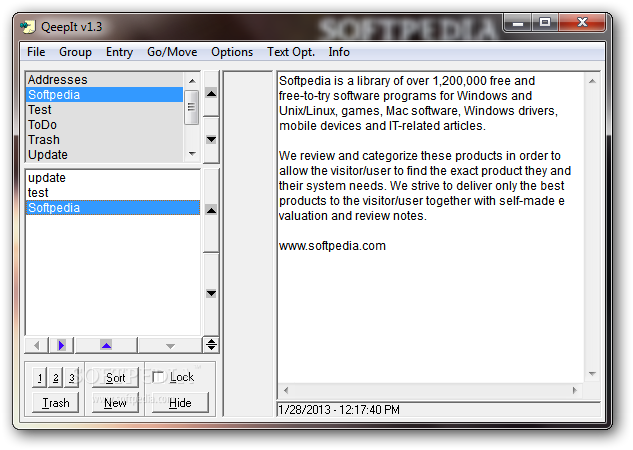The width and height of the screenshot is (633, 450).
Task: Open the Group menu
Action: [75, 52]
